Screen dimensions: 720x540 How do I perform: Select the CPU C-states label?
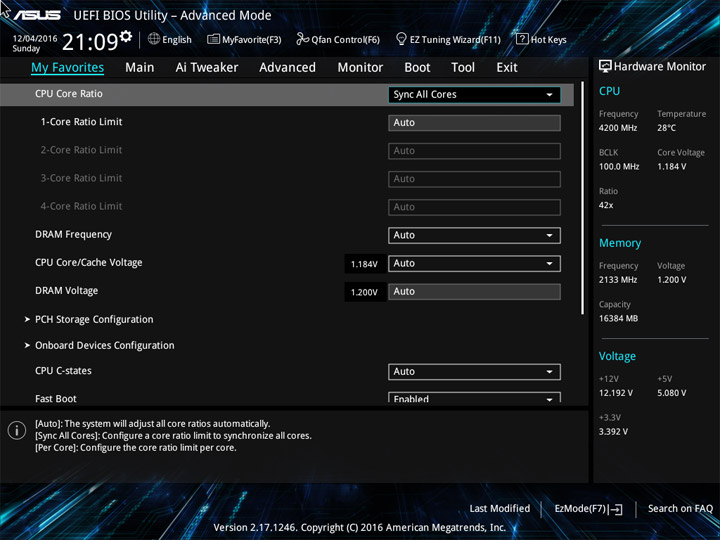click(63, 371)
